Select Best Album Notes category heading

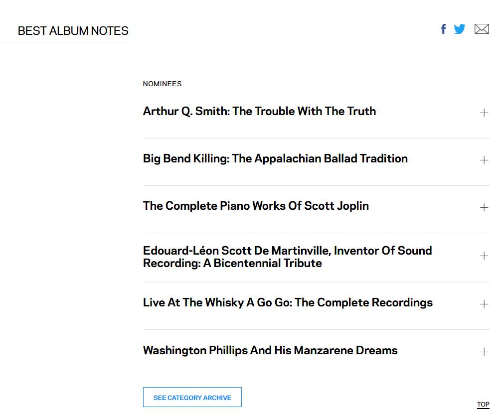tap(73, 31)
